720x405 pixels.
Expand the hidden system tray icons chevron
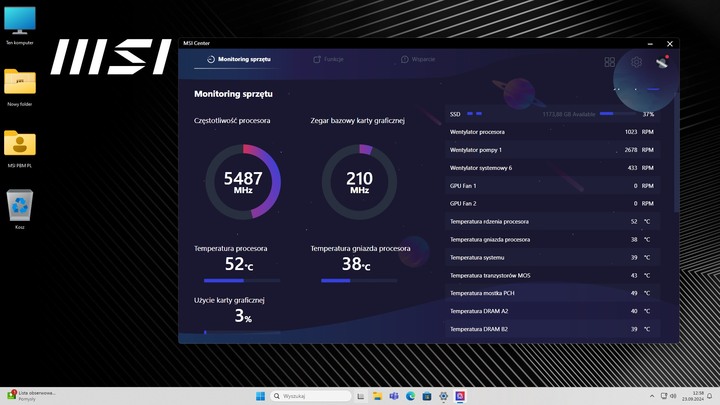[653, 396]
